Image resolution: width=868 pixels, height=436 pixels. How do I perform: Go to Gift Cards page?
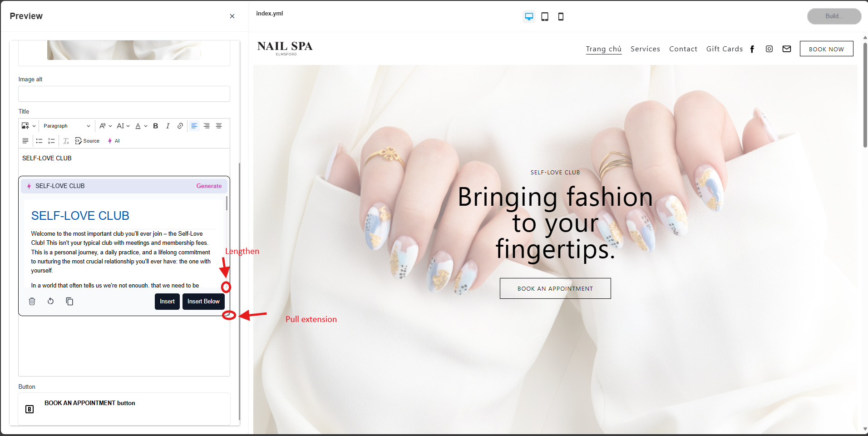point(724,49)
